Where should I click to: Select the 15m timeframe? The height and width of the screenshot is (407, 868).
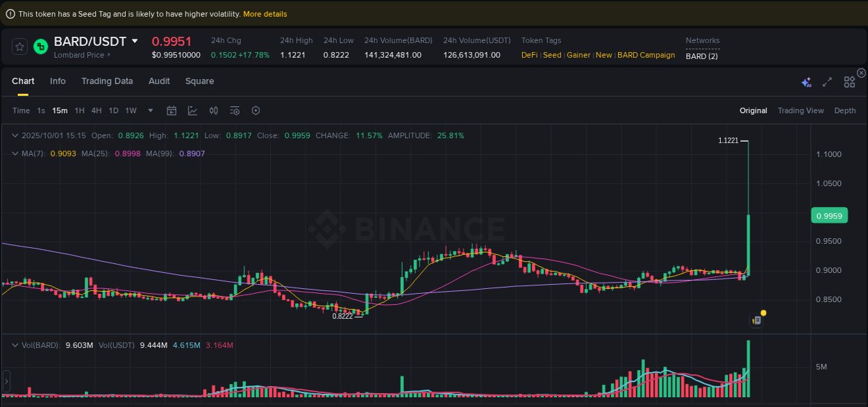59,110
